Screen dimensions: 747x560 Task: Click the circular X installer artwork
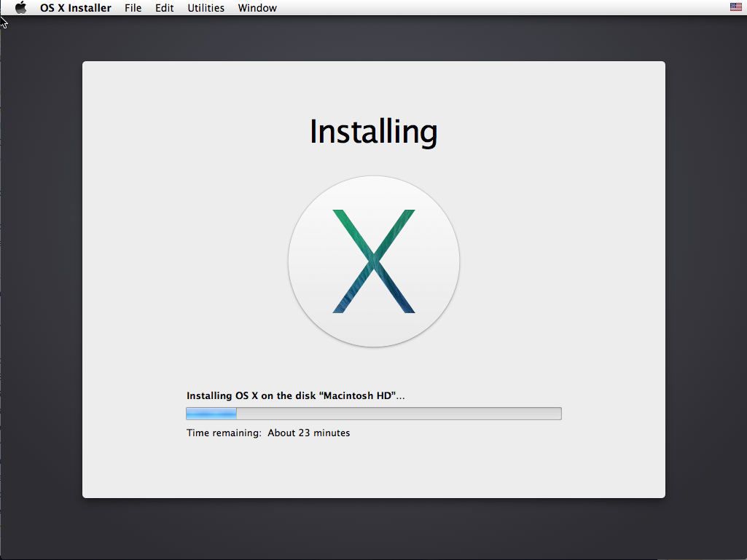pos(373,261)
